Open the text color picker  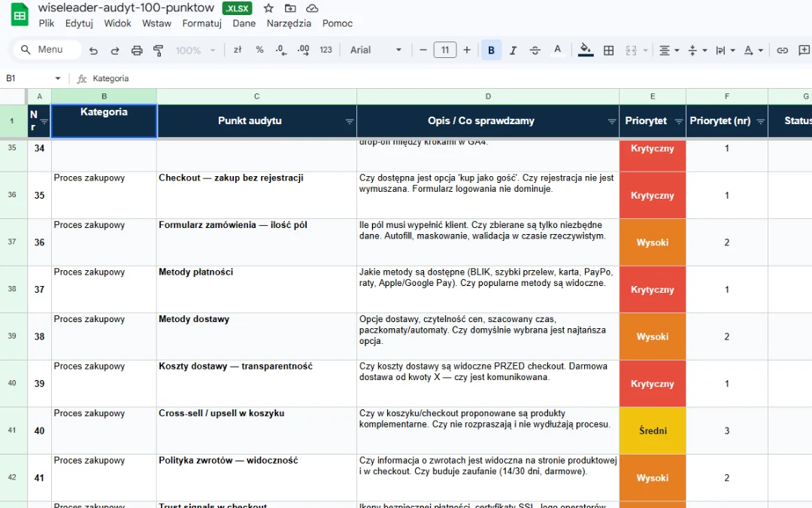pyautogui.click(x=557, y=50)
